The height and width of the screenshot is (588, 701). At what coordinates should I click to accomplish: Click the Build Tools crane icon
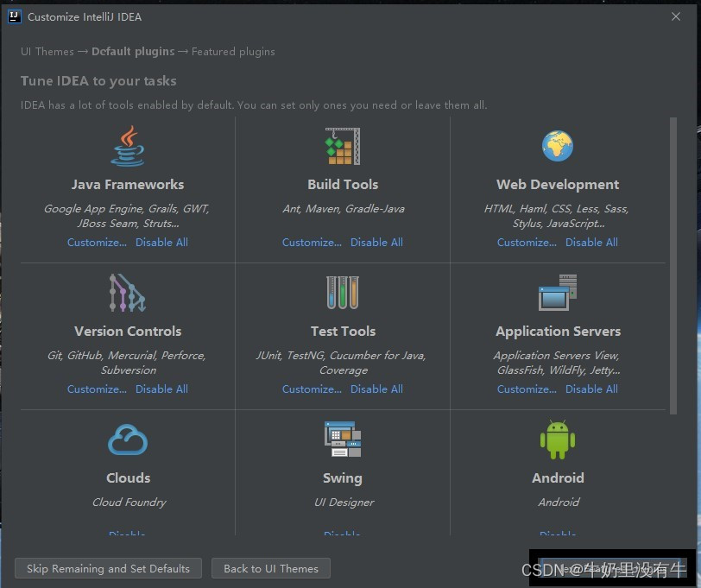click(x=343, y=146)
